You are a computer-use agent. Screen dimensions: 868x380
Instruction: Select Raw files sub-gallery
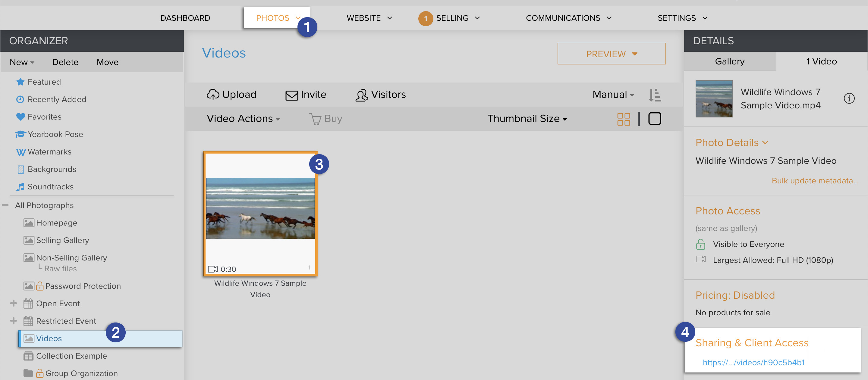click(x=61, y=269)
